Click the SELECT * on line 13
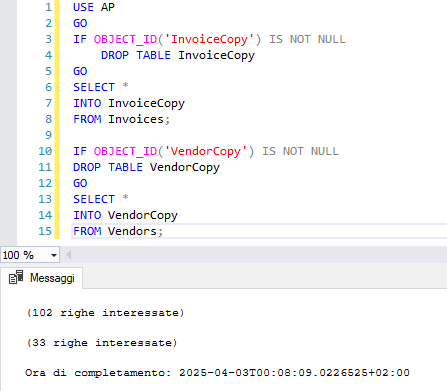447x391 pixels. 101,199
